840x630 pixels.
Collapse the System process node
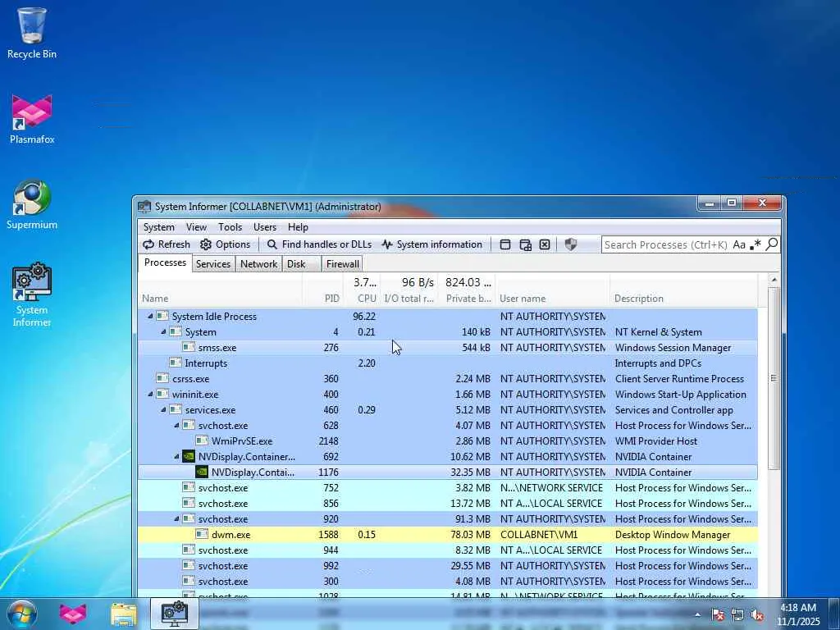click(163, 332)
